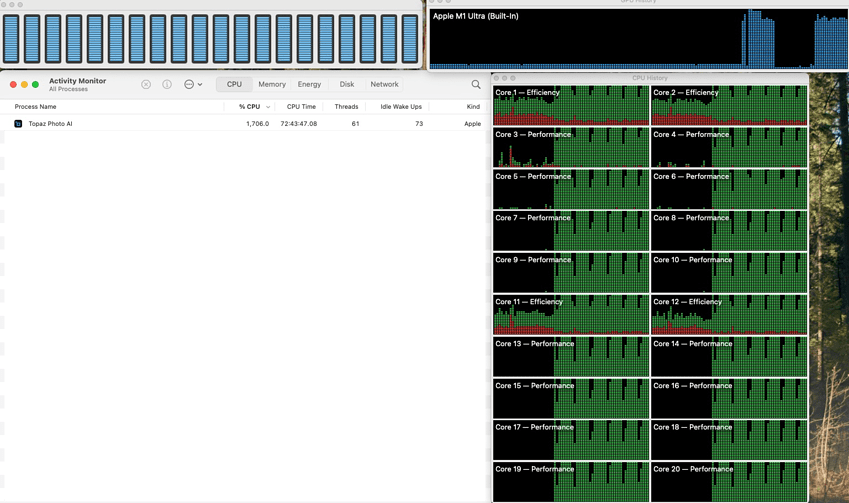
Task: Click Core 7 Performance graph in CPU History
Action: coord(571,231)
